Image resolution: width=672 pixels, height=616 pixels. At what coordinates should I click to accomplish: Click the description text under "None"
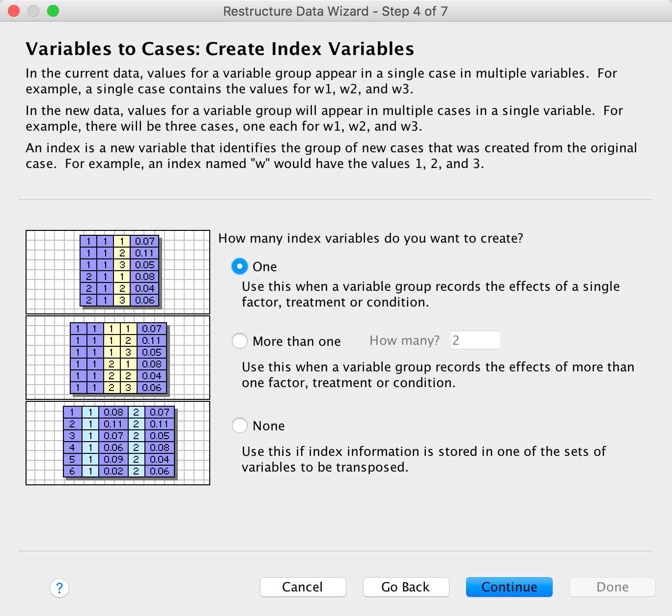coord(423,459)
